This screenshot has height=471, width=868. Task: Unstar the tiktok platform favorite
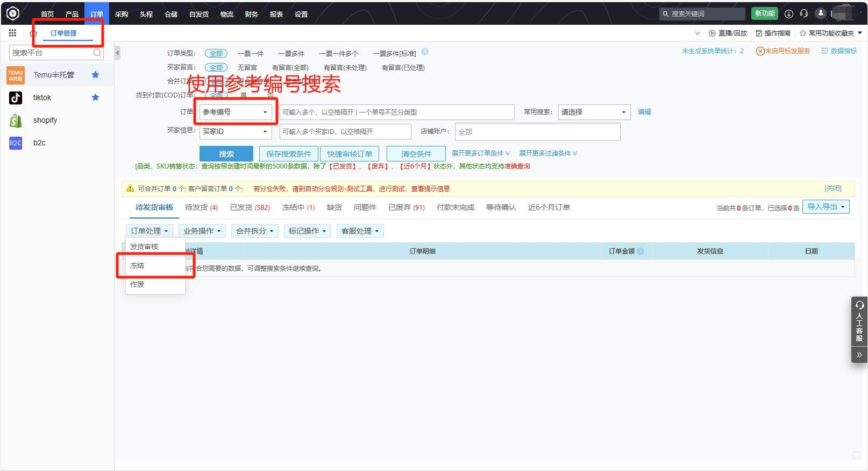(x=95, y=97)
